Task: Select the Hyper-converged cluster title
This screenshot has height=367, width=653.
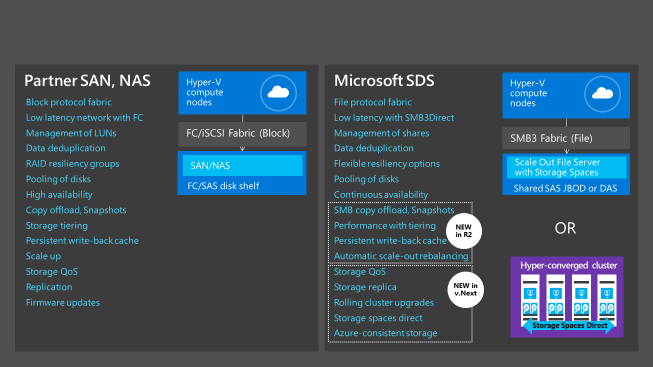Action: pos(569,265)
